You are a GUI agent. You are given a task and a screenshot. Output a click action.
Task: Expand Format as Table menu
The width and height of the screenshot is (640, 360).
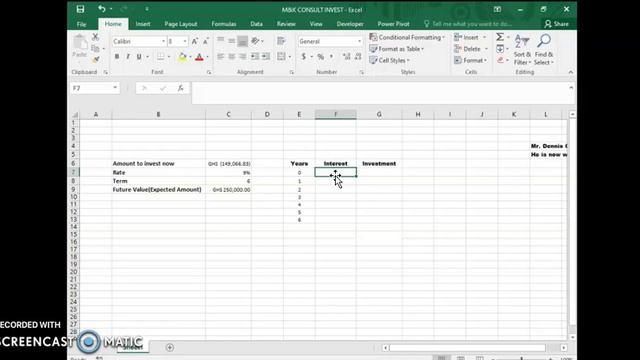(396, 49)
